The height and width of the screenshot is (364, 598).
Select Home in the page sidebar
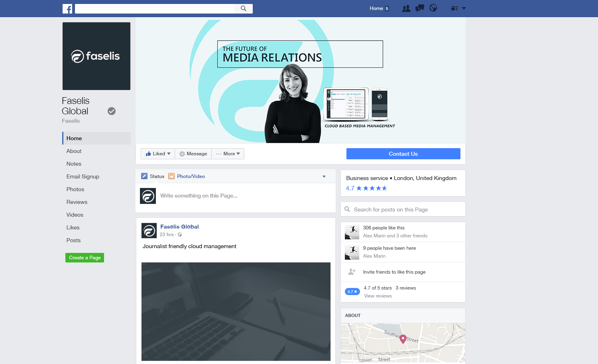point(96,138)
